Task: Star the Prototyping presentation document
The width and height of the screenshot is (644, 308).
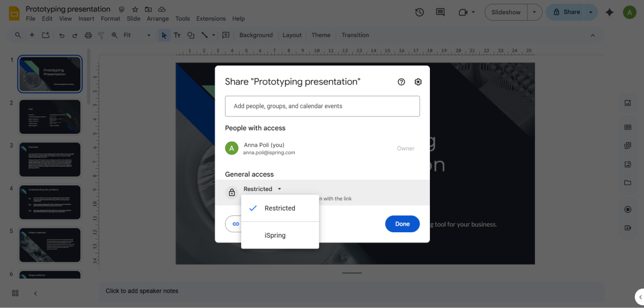Action: coord(135,9)
